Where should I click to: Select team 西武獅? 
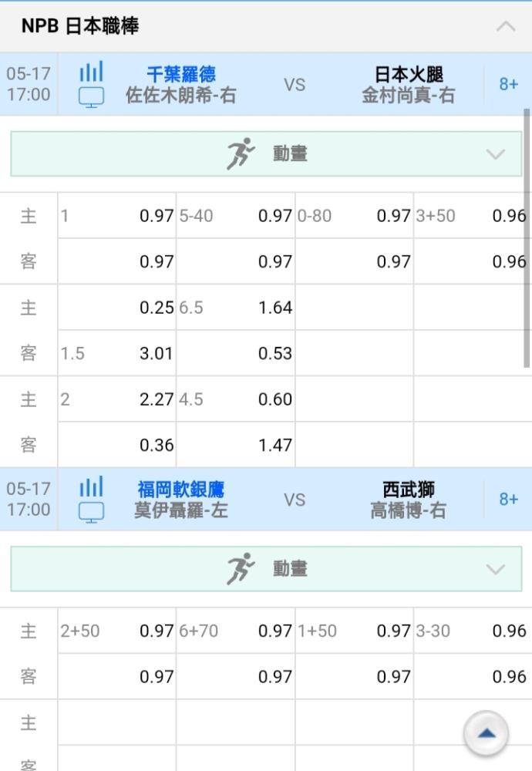coord(409,490)
